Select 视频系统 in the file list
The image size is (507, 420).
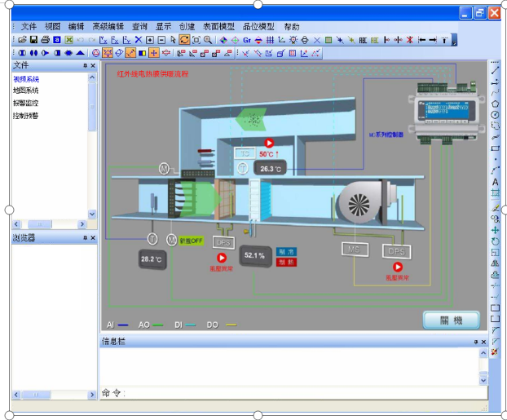26,78
